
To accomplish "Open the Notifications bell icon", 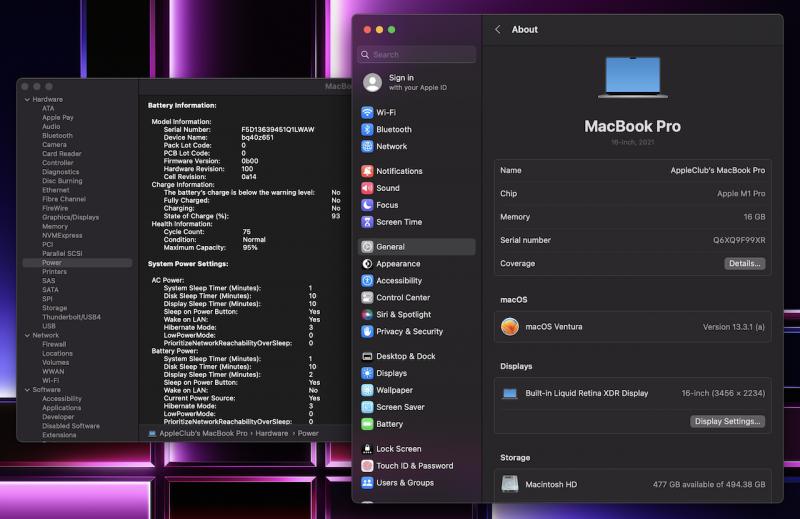I will (x=367, y=171).
